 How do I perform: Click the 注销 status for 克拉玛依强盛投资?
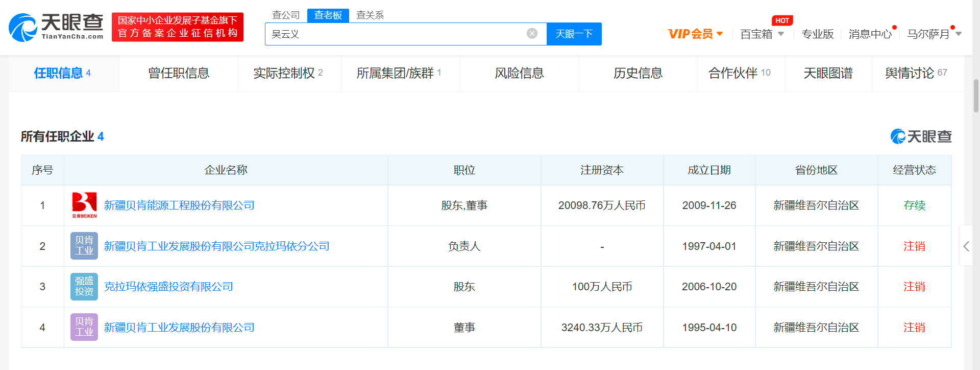click(914, 287)
